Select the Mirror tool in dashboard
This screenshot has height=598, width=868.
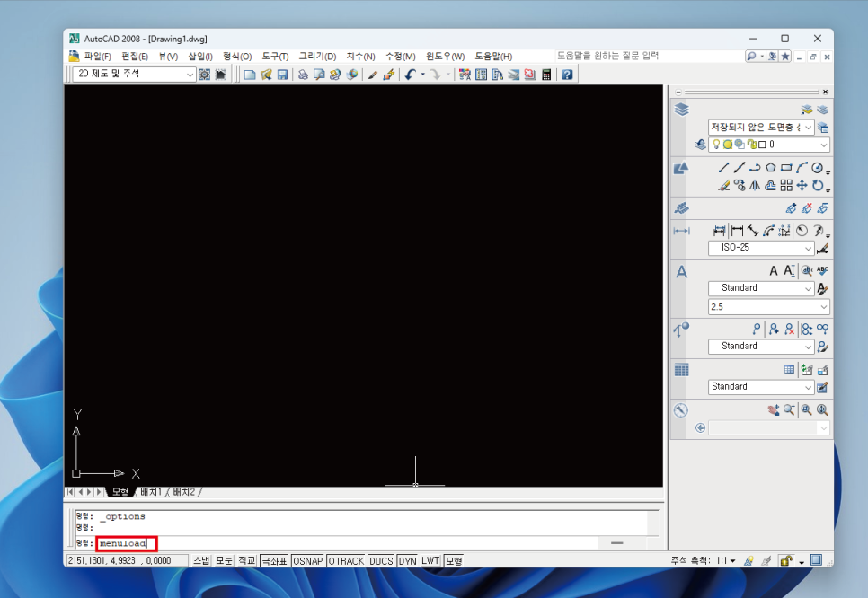(x=755, y=185)
